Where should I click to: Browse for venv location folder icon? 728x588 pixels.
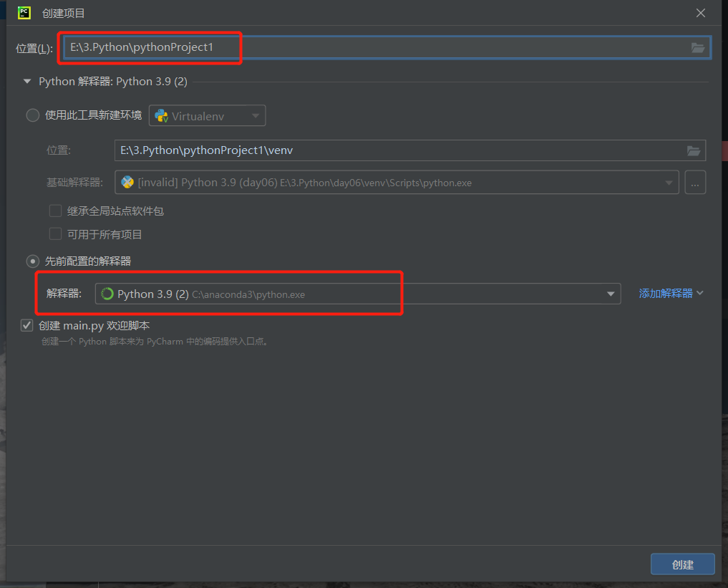[693, 150]
